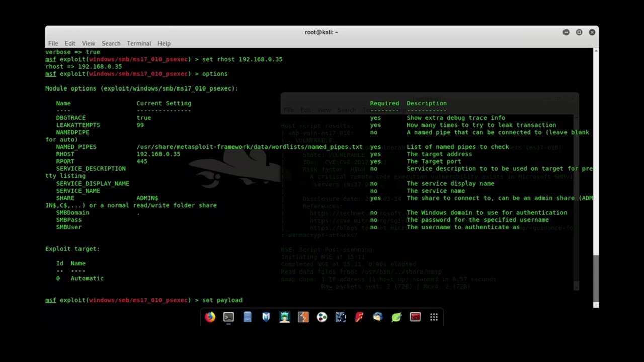Viewport: 644px width, 362px height.
Task: Click the 'Exploit target:' heading
Action: tap(72, 249)
